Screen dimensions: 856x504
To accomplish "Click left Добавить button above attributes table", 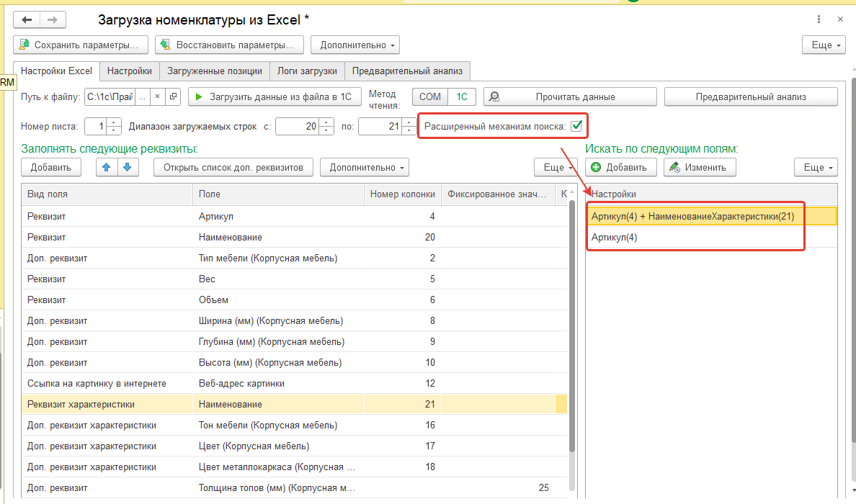I will (x=50, y=168).
